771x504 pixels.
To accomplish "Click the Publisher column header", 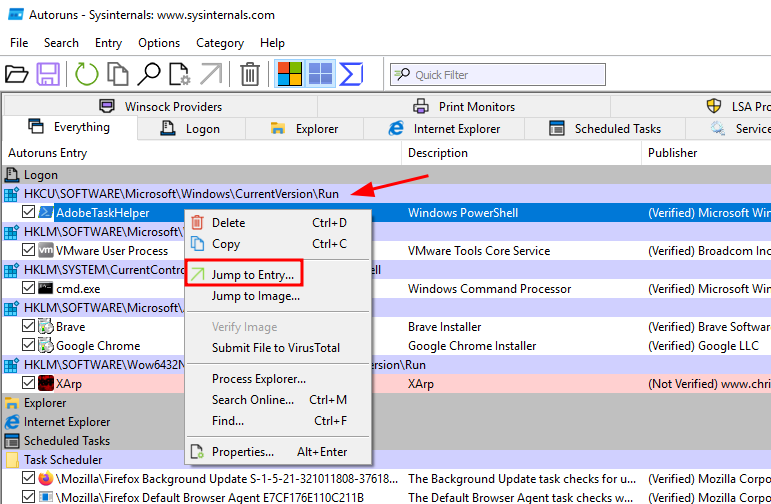I will pyautogui.click(x=707, y=153).
